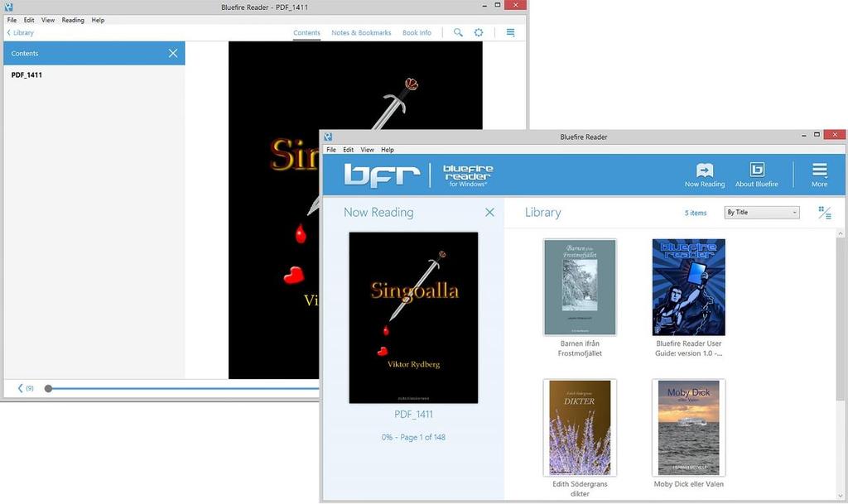Maximize the Bluefire Reader library window
This screenshot has width=848, height=504.
click(817, 135)
